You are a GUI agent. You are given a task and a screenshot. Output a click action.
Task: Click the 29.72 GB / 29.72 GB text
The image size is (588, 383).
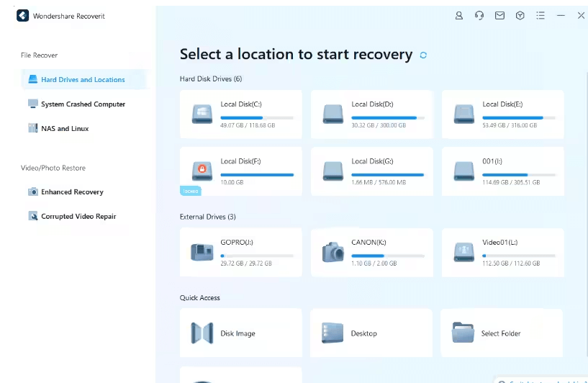246,263
